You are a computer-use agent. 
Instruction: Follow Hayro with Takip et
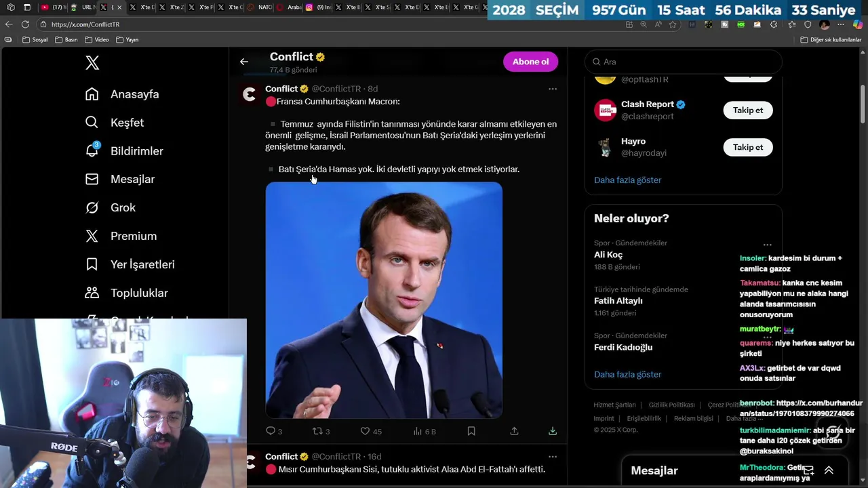(748, 147)
